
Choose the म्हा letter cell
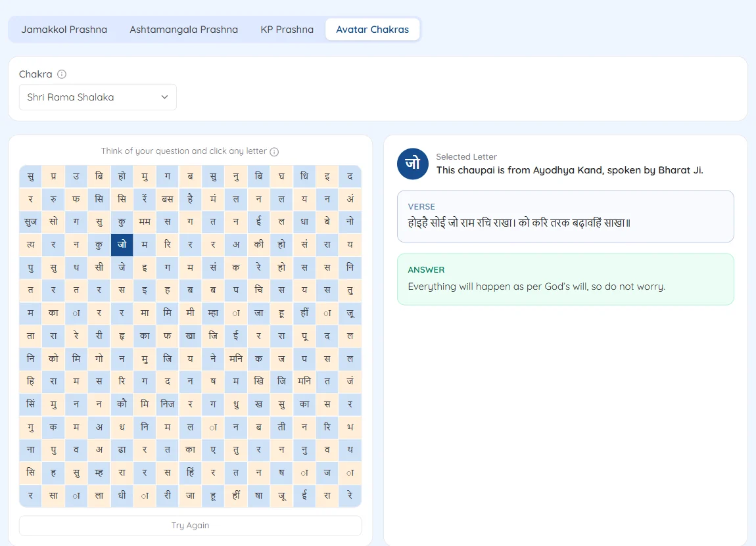tap(213, 313)
